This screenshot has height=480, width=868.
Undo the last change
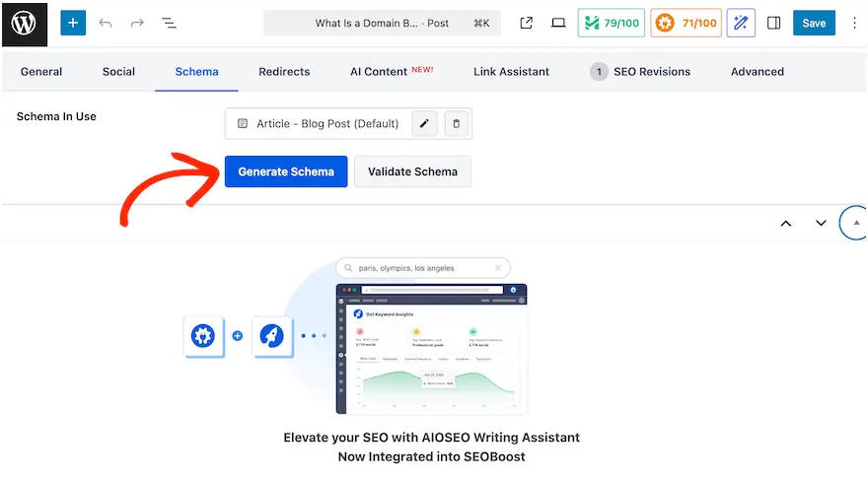pos(106,24)
